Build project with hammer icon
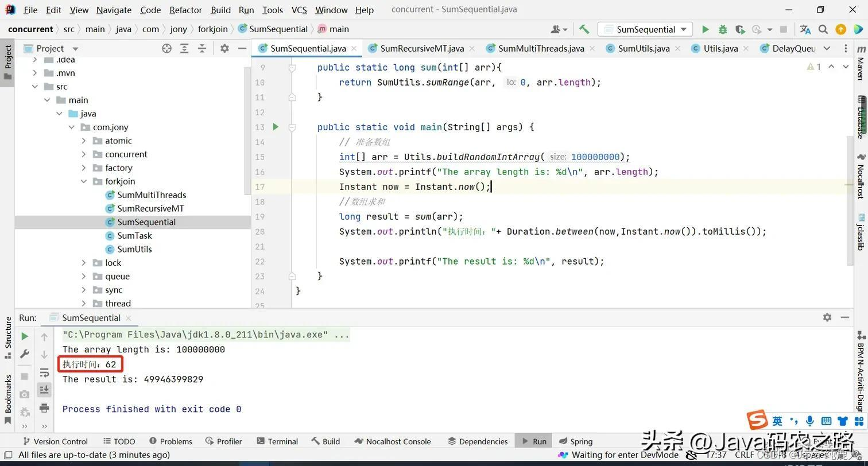This screenshot has height=466, width=868. (584, 29)
